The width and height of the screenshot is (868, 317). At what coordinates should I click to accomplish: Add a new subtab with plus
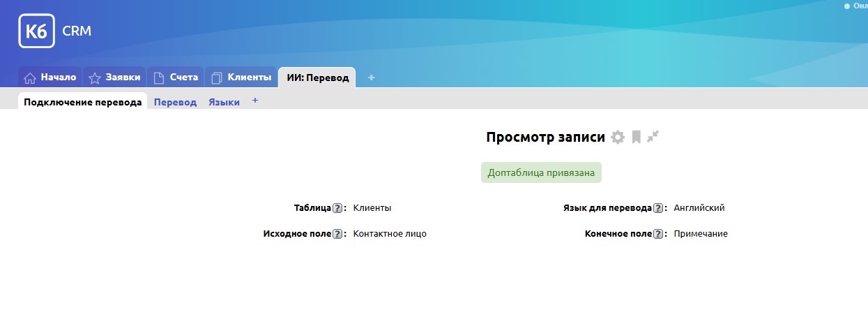(255, 101)
